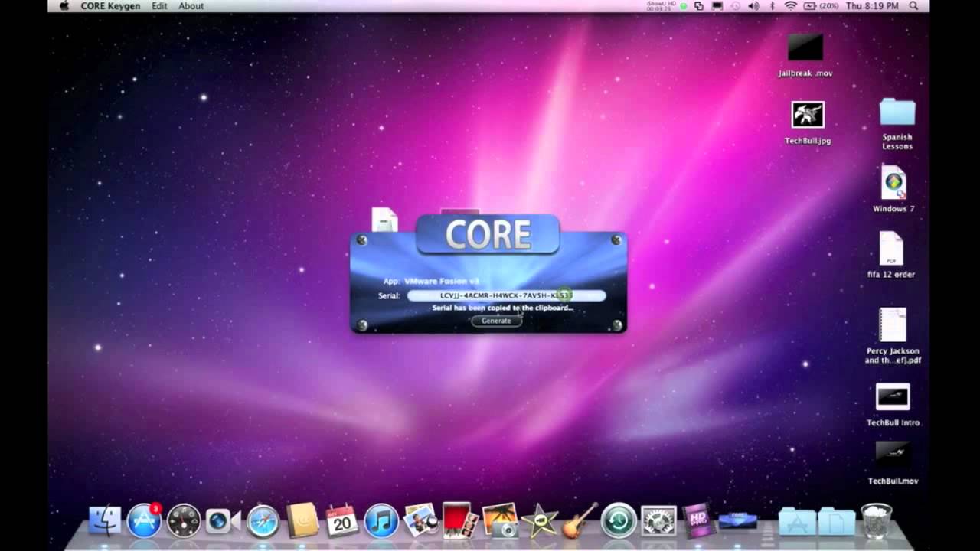Select document icon behind keygen window
Screen dimensions: 980x551
[384, 220]
